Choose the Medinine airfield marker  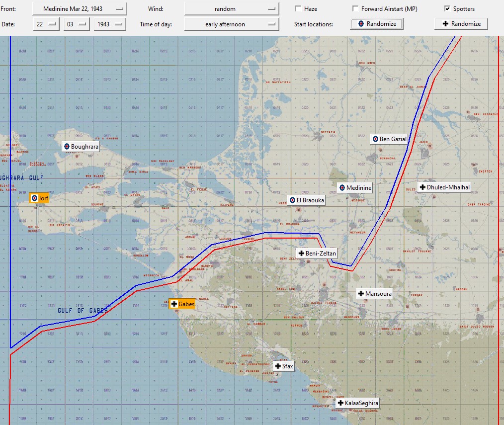355,188
